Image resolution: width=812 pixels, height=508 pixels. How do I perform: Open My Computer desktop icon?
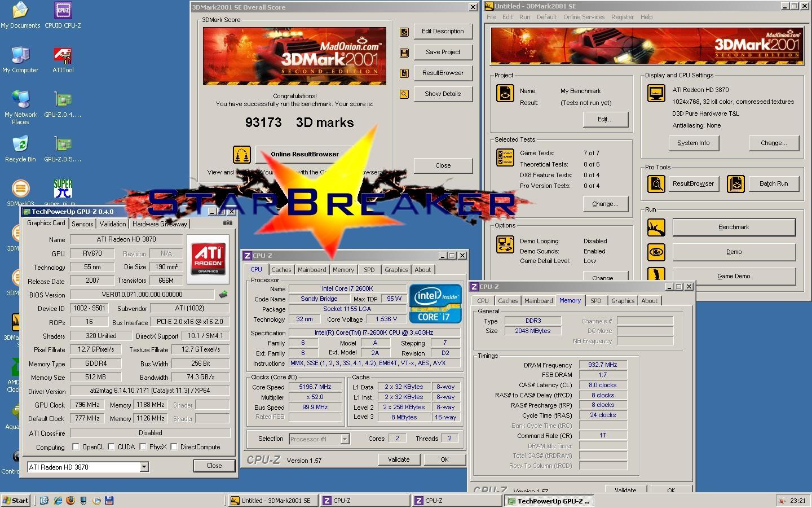[20, 60]
